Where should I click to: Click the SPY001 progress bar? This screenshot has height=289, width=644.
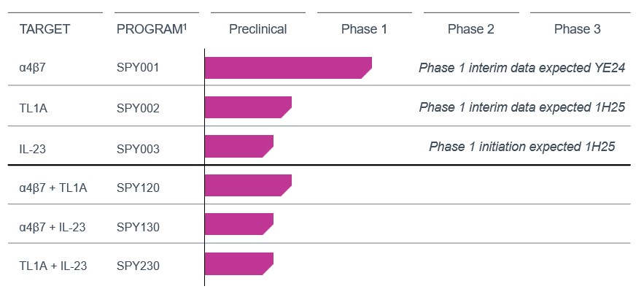click(x=288, y=68)
